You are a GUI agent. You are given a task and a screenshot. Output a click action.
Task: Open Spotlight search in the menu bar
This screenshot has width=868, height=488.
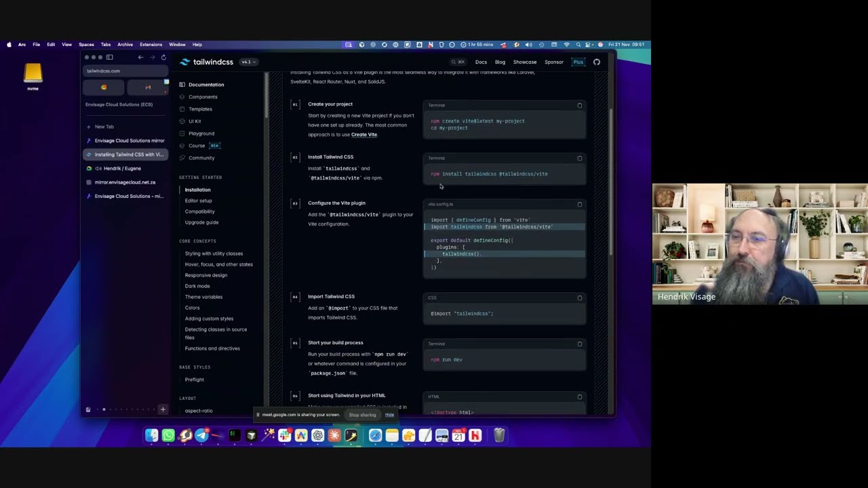pyautogui.click(x=578, y=45)
